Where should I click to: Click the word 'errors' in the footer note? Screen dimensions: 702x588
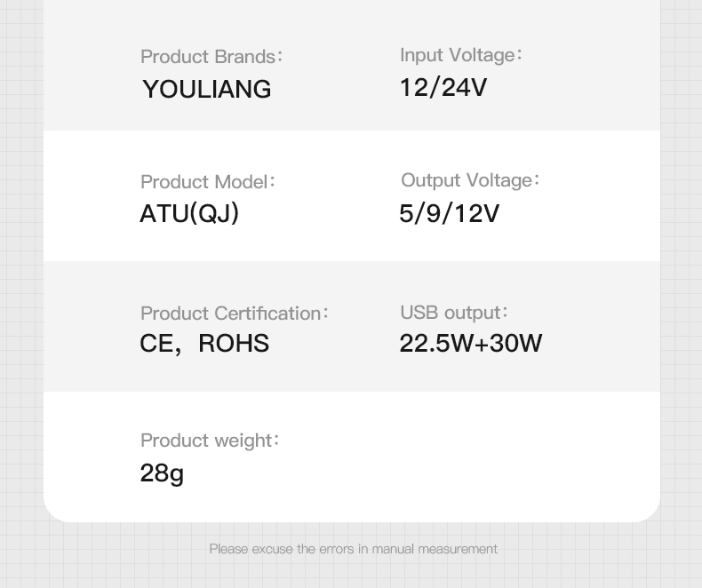[337, 549]
